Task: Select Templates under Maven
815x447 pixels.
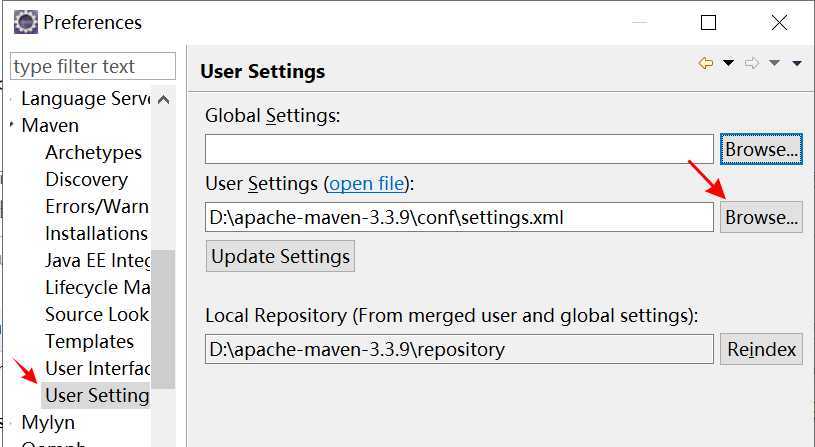Action: pyautogui.click(x=89, y=342)
